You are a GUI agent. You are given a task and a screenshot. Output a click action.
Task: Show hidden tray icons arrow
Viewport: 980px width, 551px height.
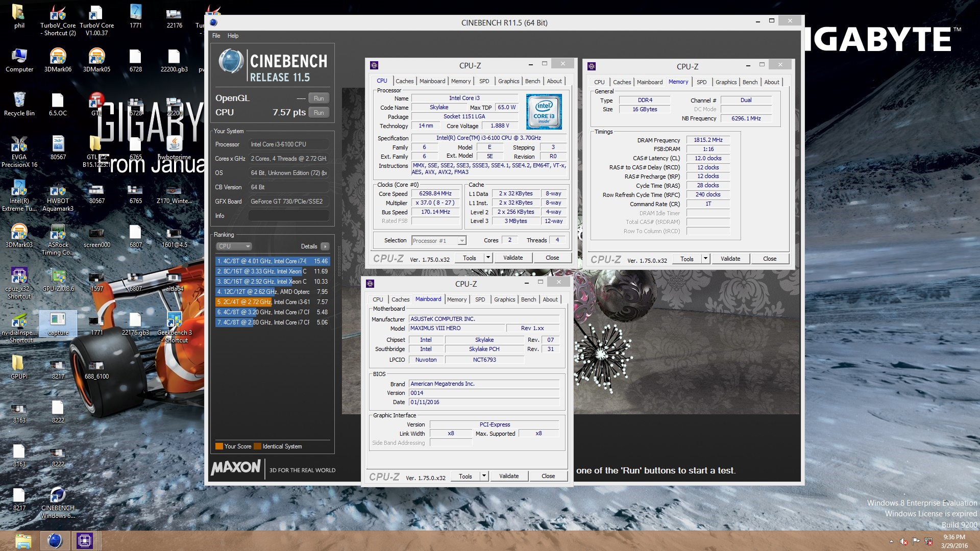[892, 541]
